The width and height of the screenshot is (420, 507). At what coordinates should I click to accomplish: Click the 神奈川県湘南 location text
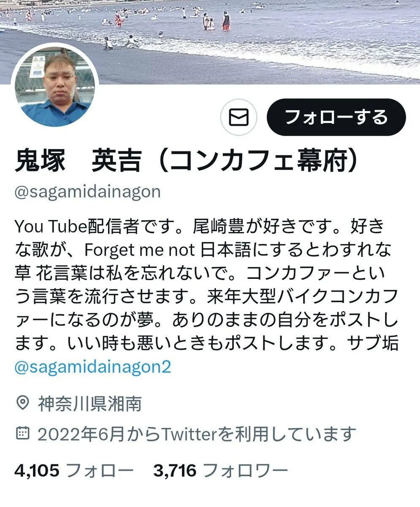89,404
